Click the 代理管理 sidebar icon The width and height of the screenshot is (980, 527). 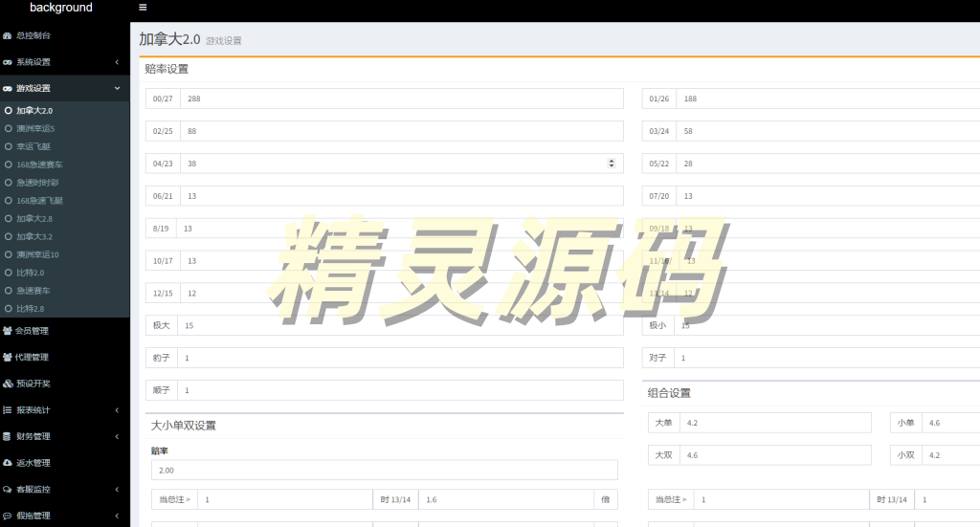[x=8, y=358]
